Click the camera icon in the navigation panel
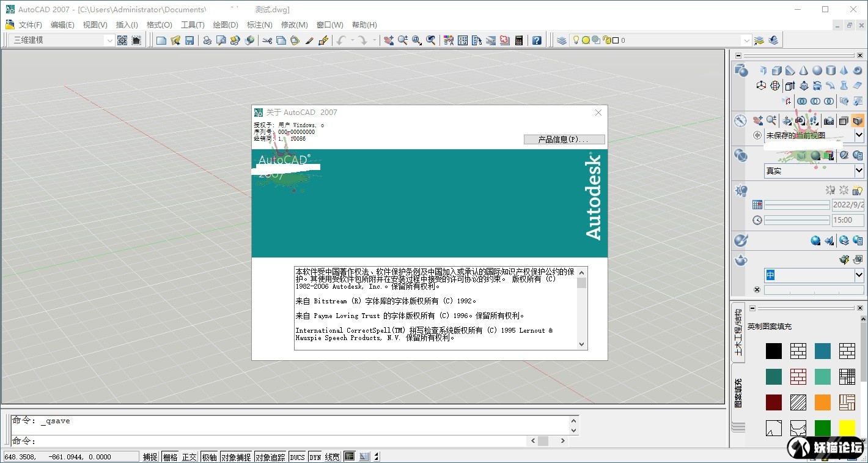Image resolution: width=868 pixels, height=463 pixels. (x=829, y=120)
